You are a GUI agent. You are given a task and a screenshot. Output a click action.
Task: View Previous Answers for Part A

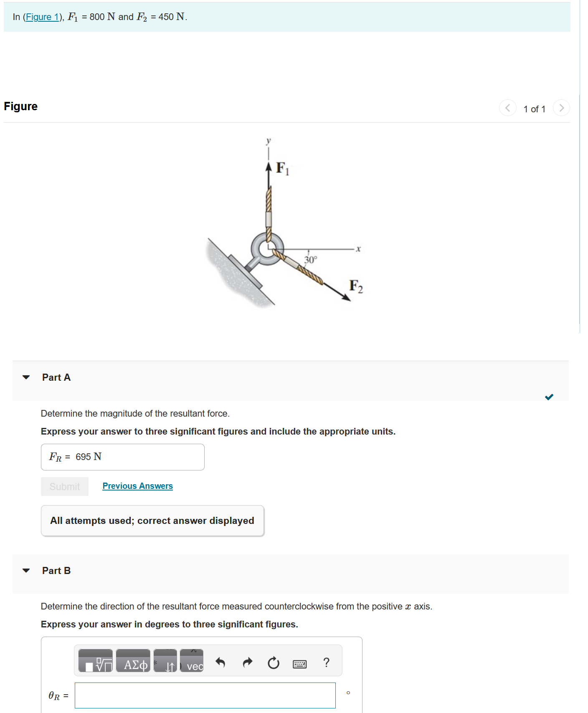137,485
